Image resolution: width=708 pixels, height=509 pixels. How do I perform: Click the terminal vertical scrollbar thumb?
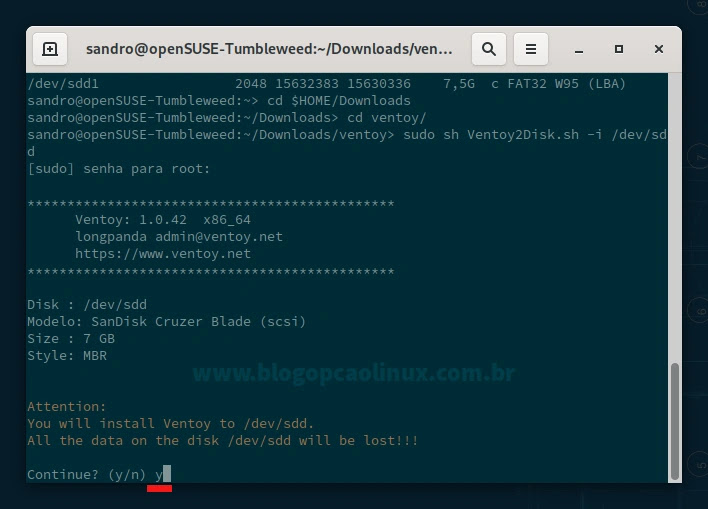[675, 420]
